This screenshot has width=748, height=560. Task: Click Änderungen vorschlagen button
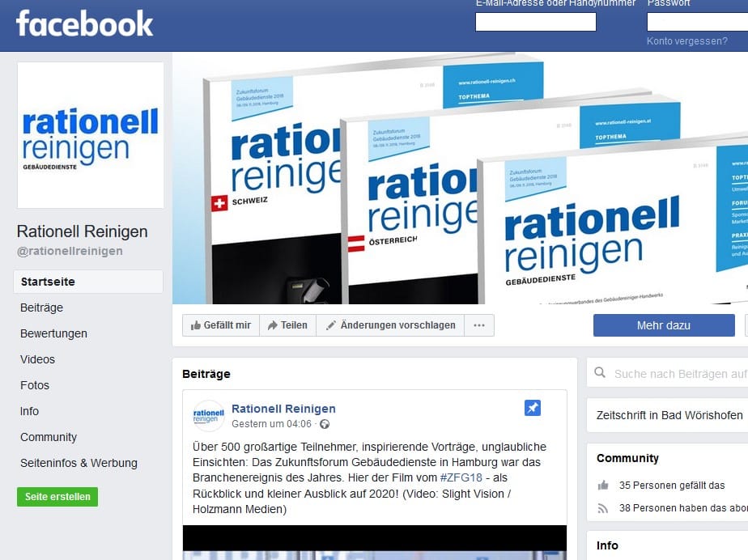pos(390,325)
